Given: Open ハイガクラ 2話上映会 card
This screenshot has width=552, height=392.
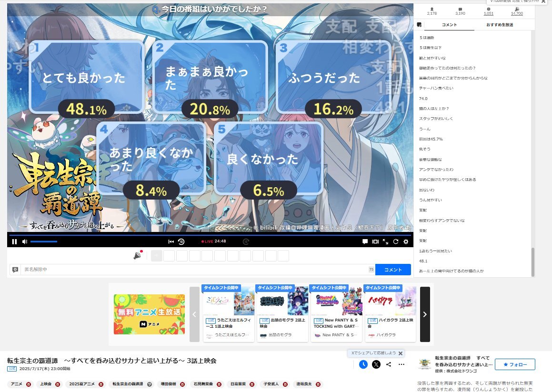Looking at the screenshot, I should [390, 313].
